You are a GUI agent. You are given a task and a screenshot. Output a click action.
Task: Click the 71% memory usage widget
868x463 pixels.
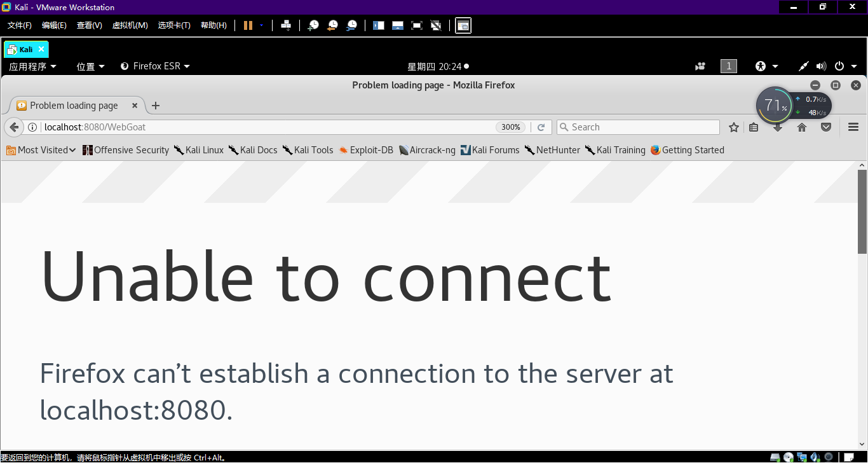775,106
